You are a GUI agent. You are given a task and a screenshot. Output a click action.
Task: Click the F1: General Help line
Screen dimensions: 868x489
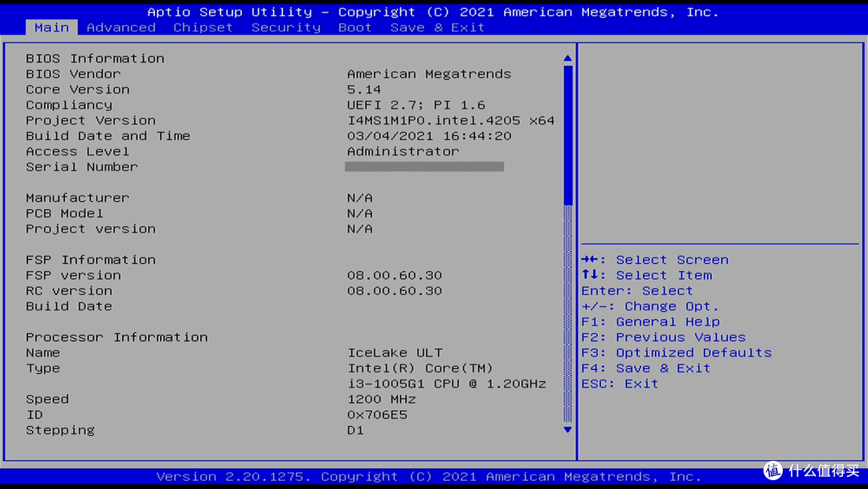click(x=650, y=322)
